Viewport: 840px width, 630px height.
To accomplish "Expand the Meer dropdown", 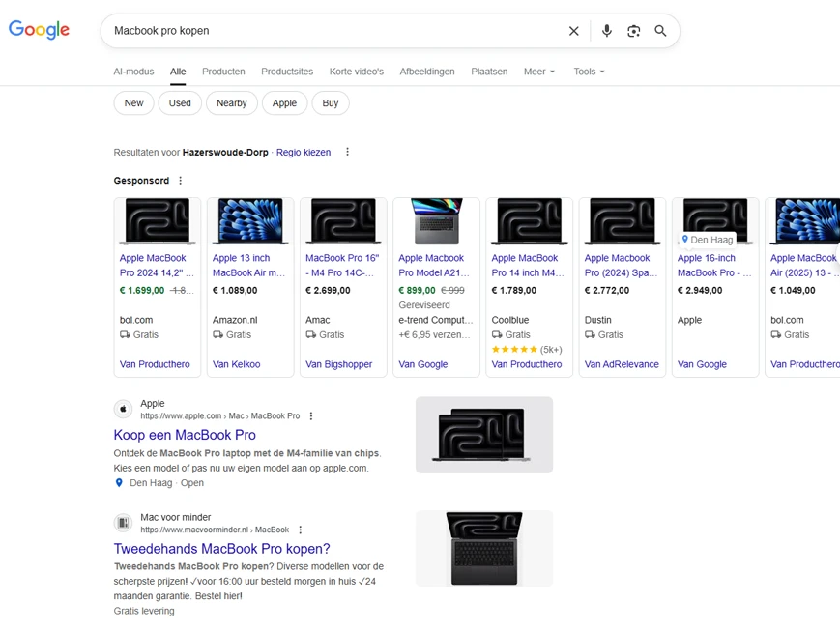I will [x=539, y=72].
